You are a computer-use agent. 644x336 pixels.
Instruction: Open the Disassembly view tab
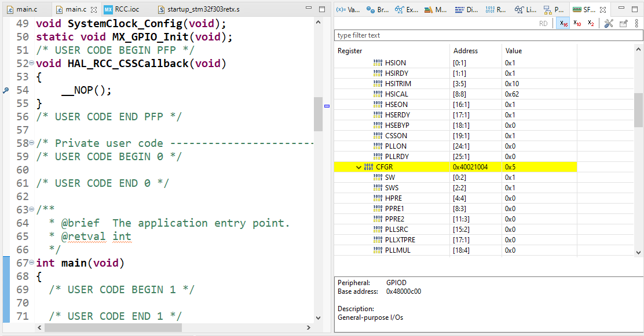point(467,10)
